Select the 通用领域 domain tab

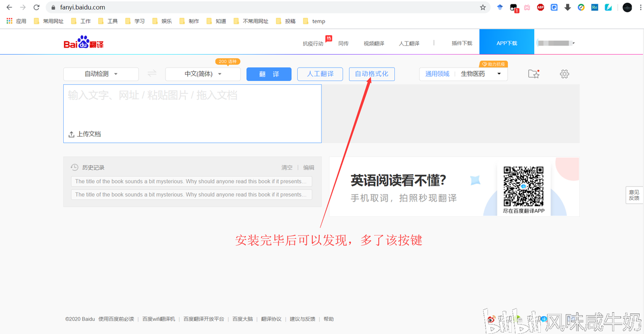pos(437,74)
